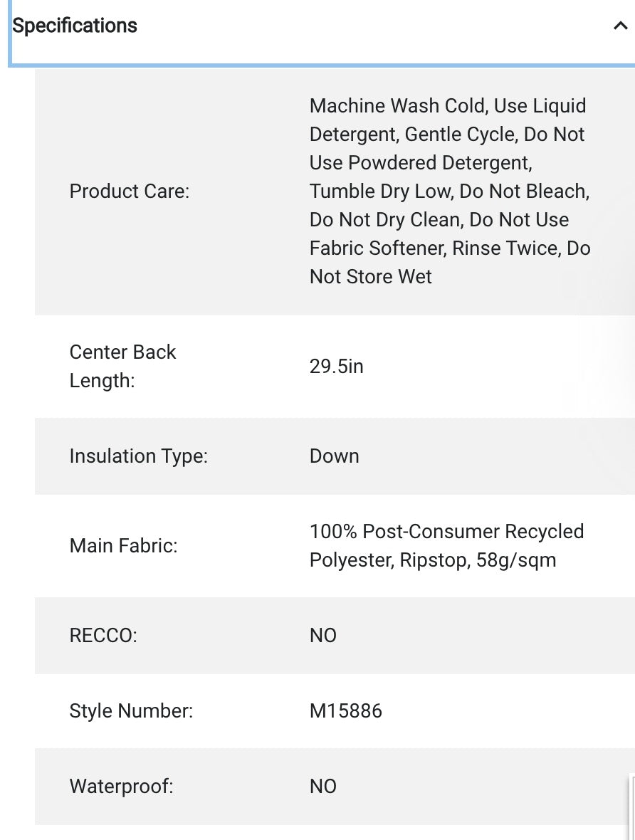This screenshot has height=840, width=635.
Task: Click the Main Fabric label
Action: [124, 546]
